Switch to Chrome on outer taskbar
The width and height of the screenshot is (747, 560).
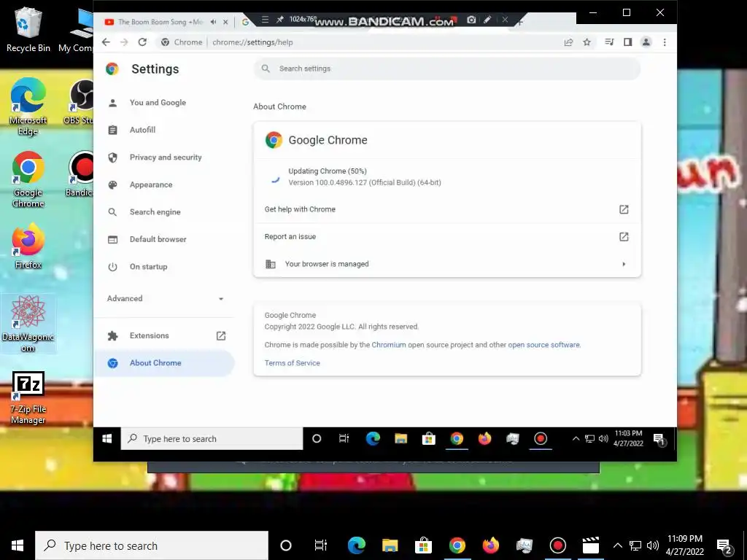click(x=457, y=545)
